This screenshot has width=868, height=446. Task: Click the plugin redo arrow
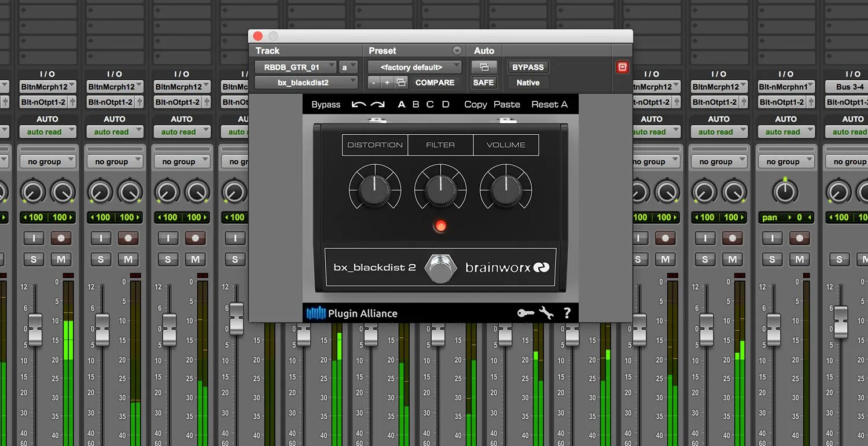378,105
